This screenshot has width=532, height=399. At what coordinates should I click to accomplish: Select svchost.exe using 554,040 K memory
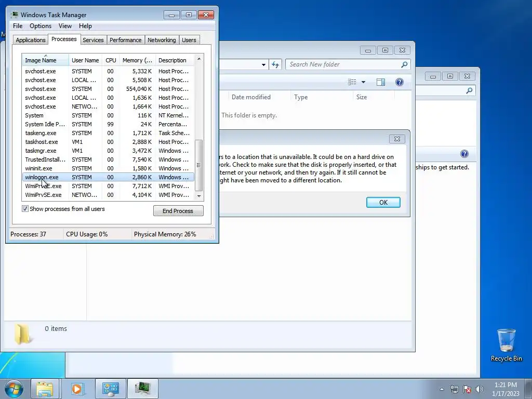pos(108,89)
